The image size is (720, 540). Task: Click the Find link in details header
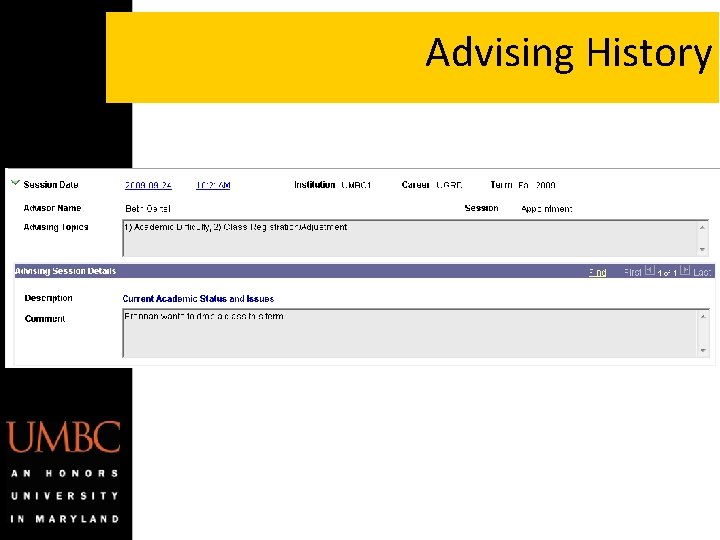[x=597, y=272]
